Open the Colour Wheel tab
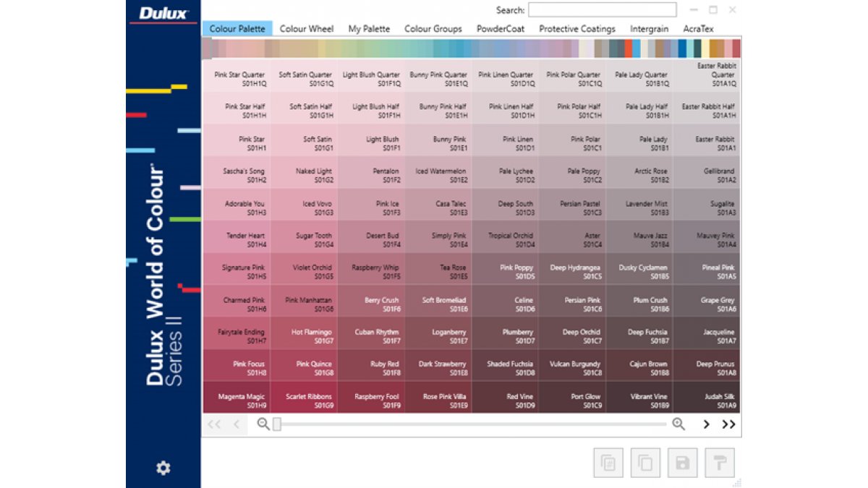The width and height of the screenshot is (868, 488). [307, 29]
